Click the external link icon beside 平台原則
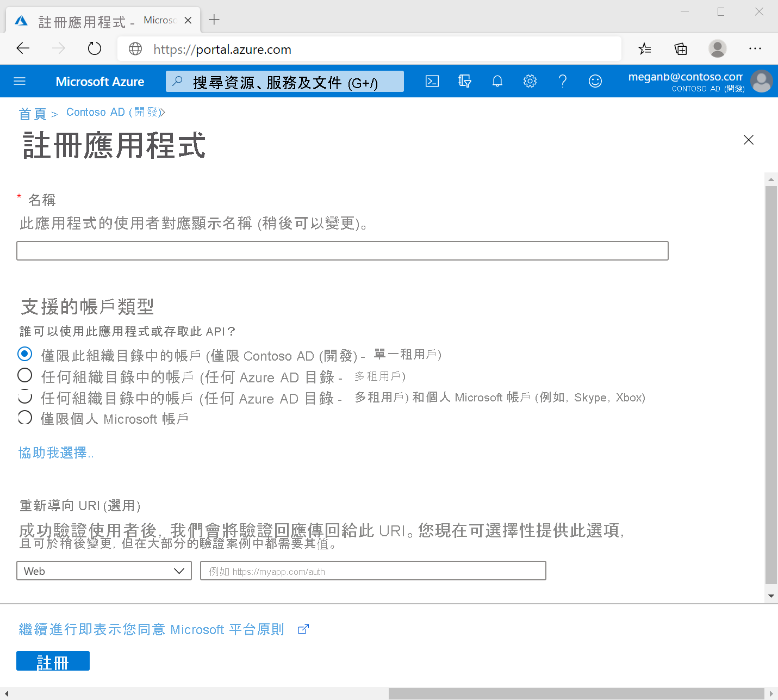 [303, 629]
